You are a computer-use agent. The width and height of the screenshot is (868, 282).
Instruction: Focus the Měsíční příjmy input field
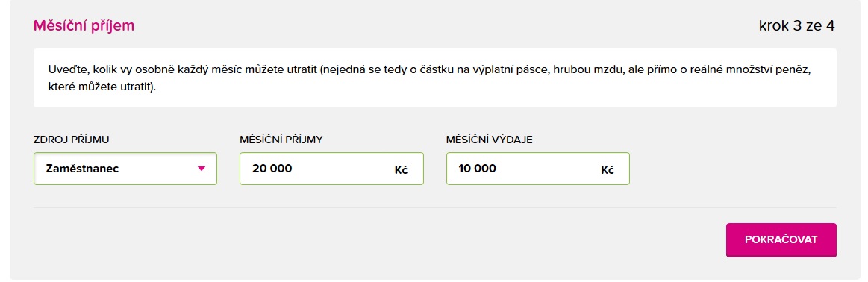tap(331, 169)
